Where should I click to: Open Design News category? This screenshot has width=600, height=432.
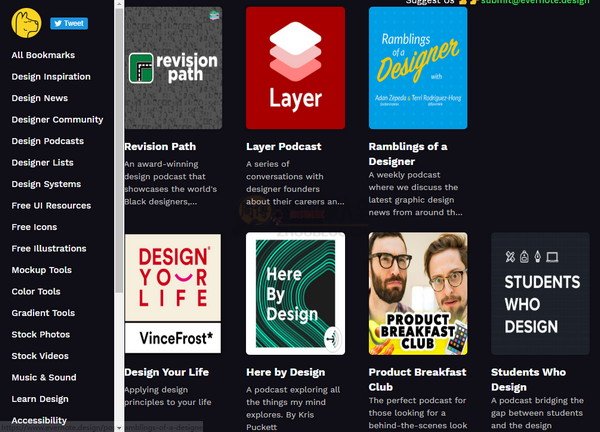[39, 98]
